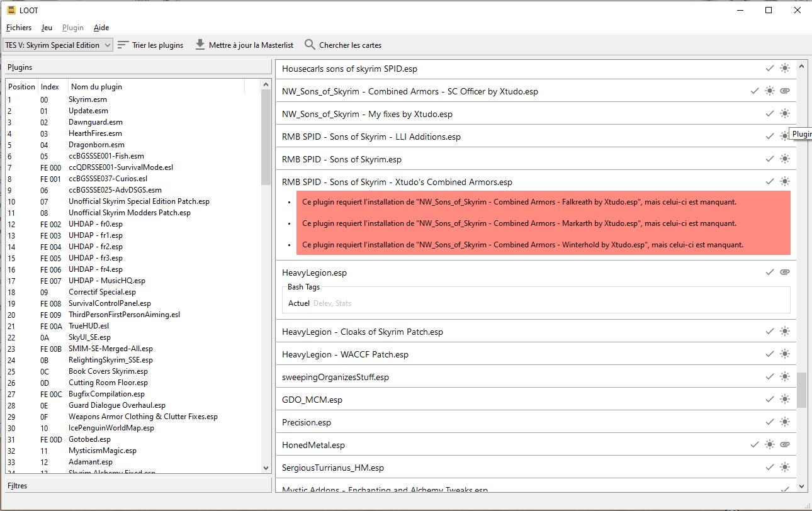Click checkmark icon on HeavyLegion.esp card
The width and height of the screenshot is (812, 511).
pos(769,272)
